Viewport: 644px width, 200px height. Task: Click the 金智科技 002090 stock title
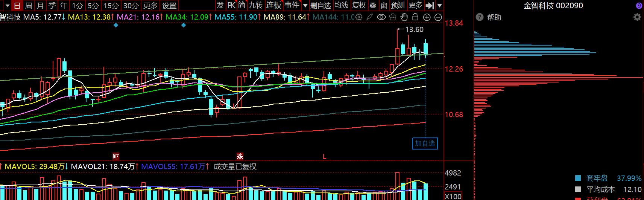click(553, 6)
